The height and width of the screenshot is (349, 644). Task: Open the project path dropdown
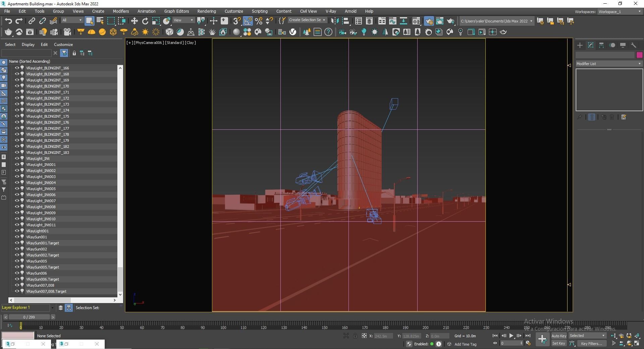click(496, 21)
